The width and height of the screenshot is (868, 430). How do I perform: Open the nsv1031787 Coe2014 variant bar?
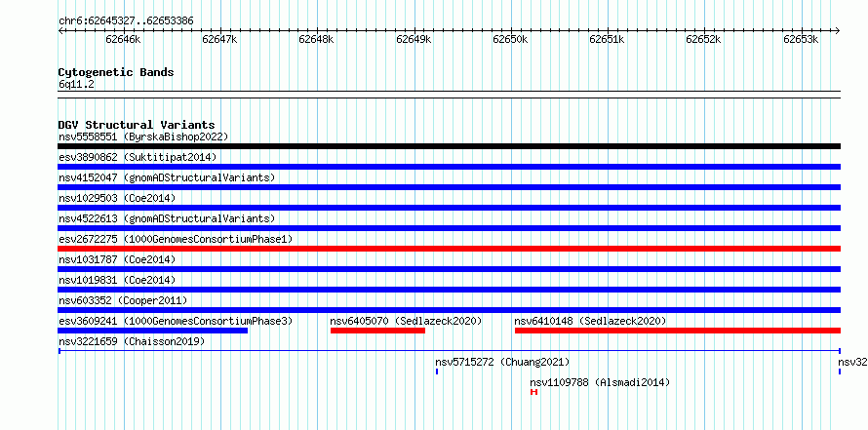click(449, 269)
